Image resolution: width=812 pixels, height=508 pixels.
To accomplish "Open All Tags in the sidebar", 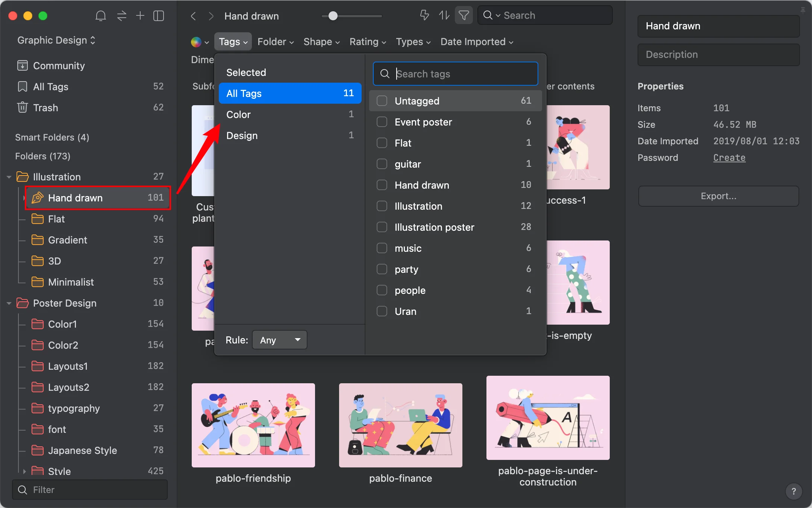I will coord(90,87).
